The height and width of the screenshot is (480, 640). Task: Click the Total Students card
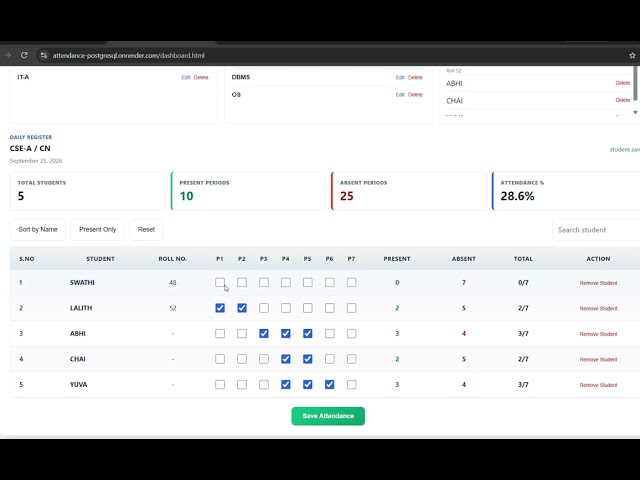click(x=87, y=191)
